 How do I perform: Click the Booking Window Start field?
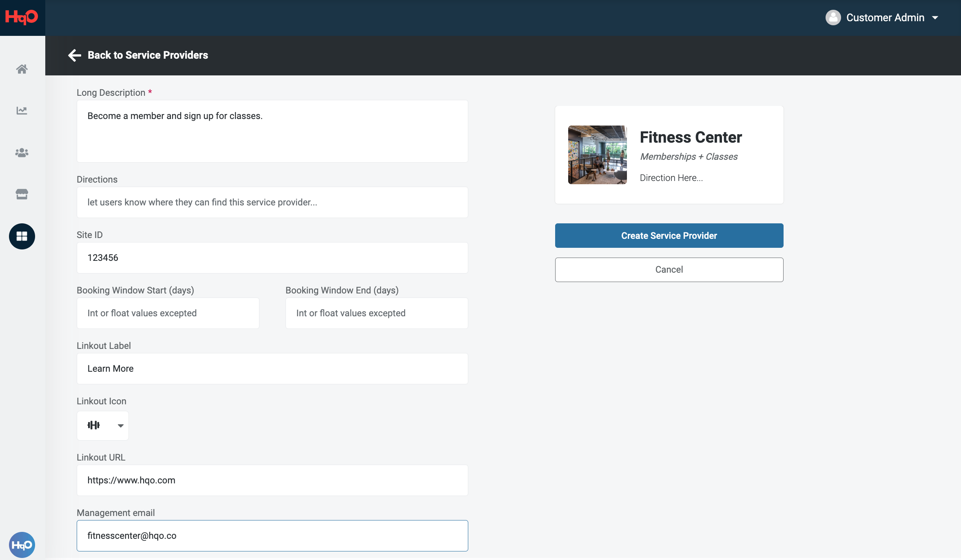point(168,313)
